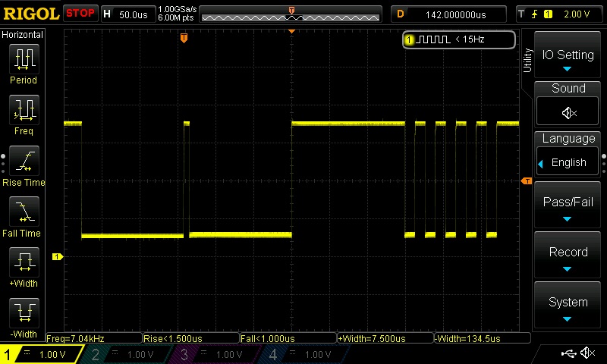Open the IO Setting submenu
607x364 pixels.
click(x=568, y=59)
